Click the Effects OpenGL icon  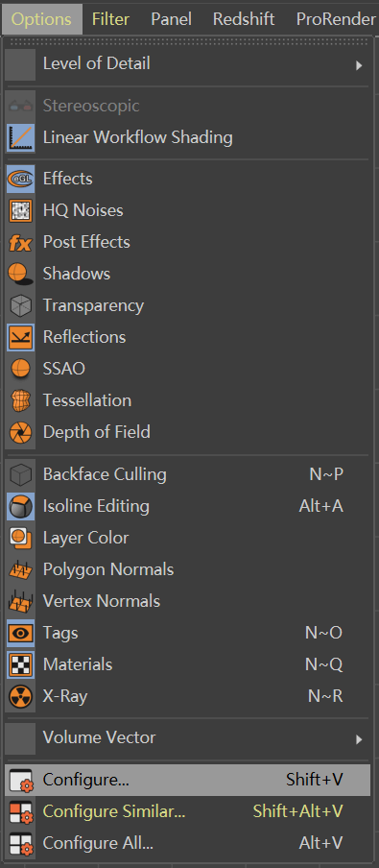[x=21, y=179]
